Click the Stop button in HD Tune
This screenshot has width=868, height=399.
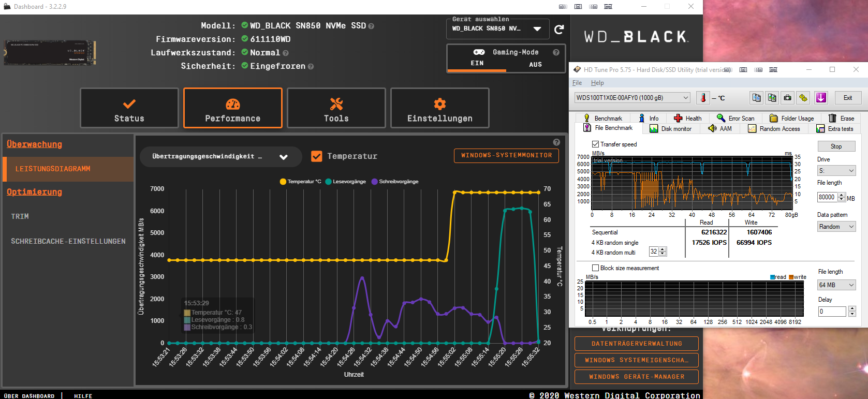click(836, 146)
